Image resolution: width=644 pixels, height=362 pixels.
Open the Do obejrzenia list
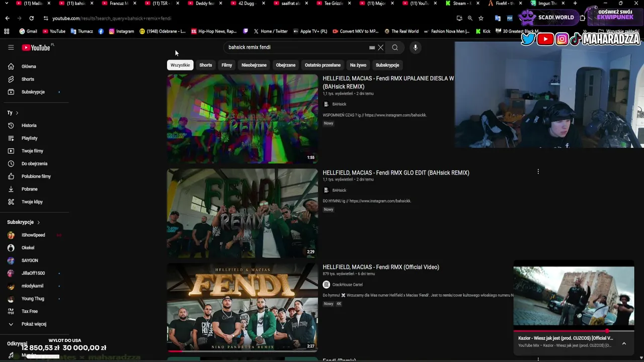pos(33,163)
